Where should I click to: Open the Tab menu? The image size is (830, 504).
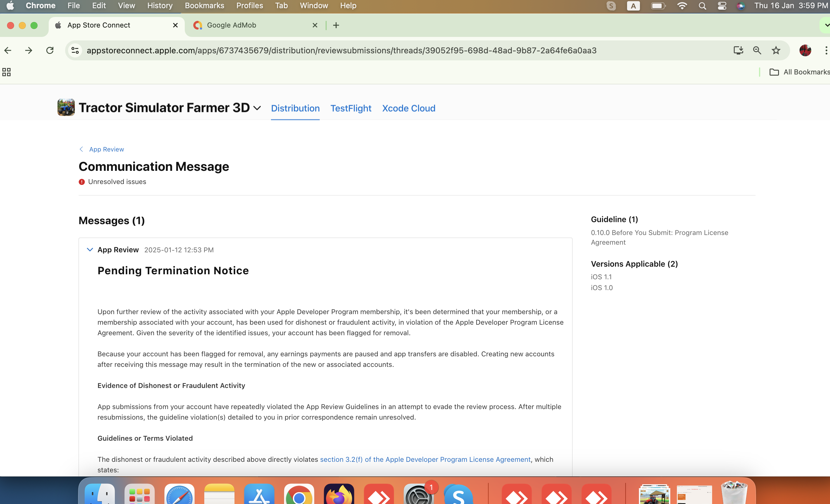pos(281,6)
